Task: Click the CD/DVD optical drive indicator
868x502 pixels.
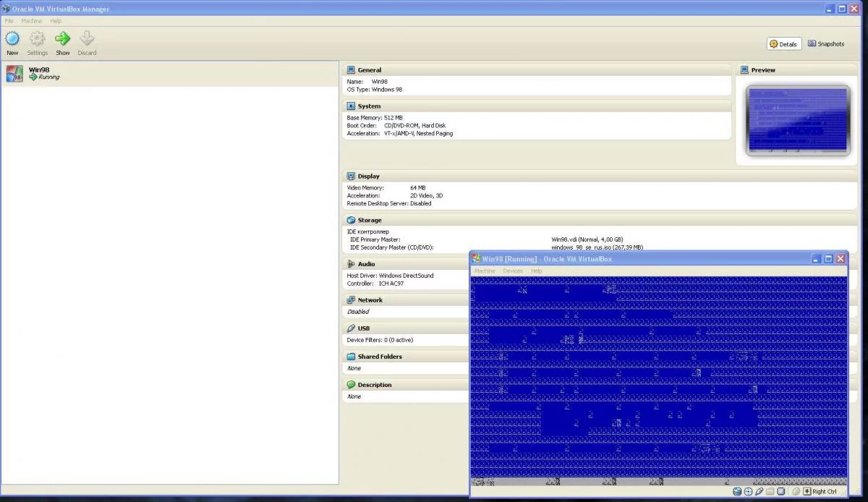Action: point(748,491)
